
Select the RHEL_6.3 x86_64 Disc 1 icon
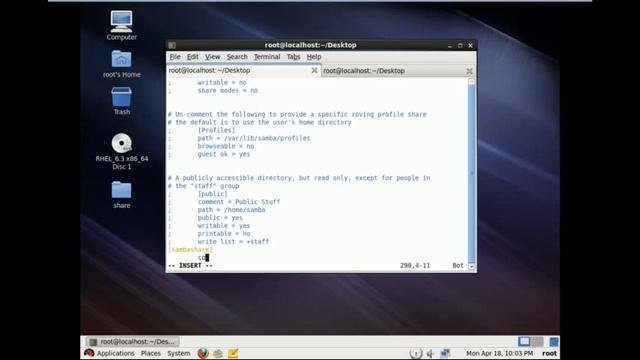[x=121, y=143]
